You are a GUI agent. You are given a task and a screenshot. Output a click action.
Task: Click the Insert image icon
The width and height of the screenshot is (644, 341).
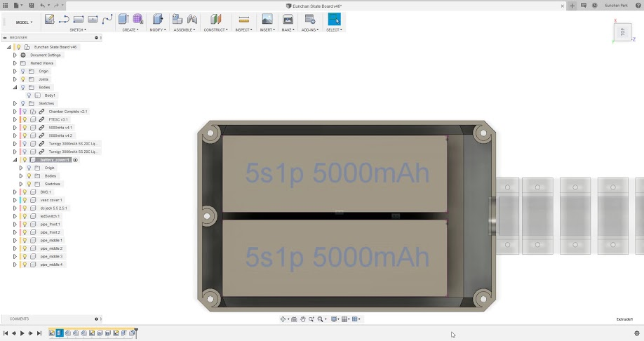tap(267, 19)
